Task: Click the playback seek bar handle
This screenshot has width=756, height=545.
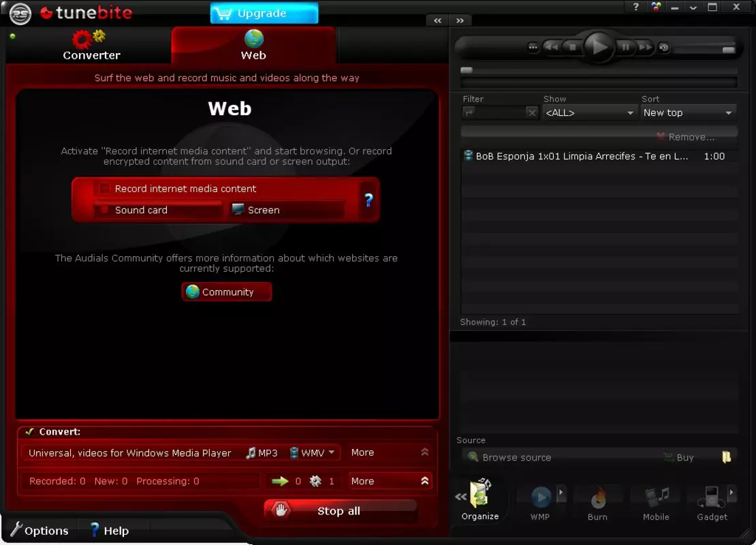Action: [467, 70]
